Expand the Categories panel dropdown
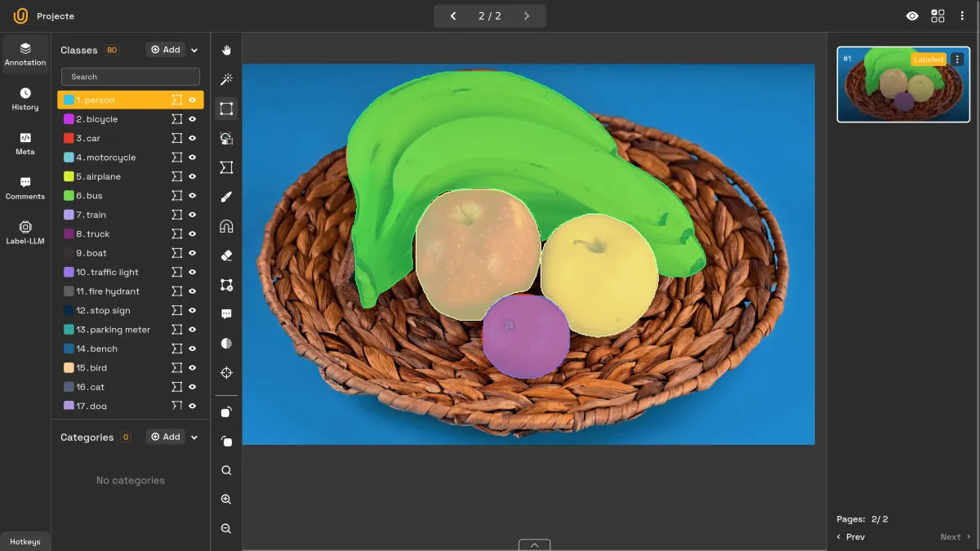980x551 pixels. (194, 437)
